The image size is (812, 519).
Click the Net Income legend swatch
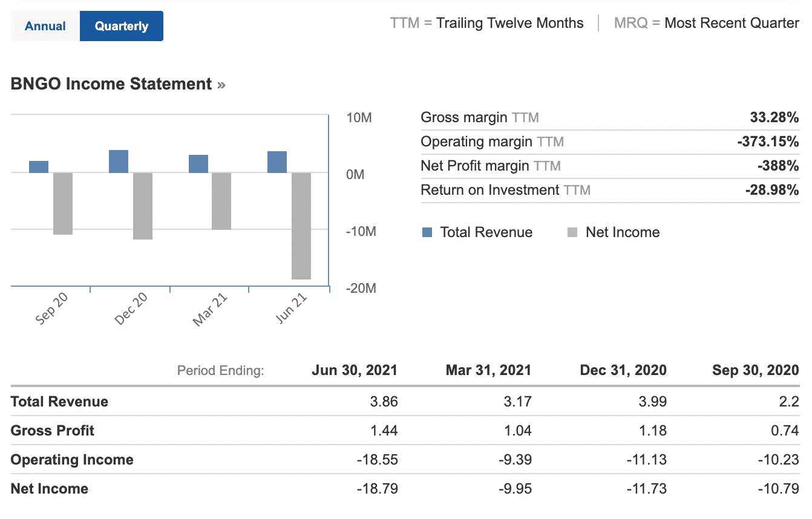pyautogui.click(x=573, y=232)
